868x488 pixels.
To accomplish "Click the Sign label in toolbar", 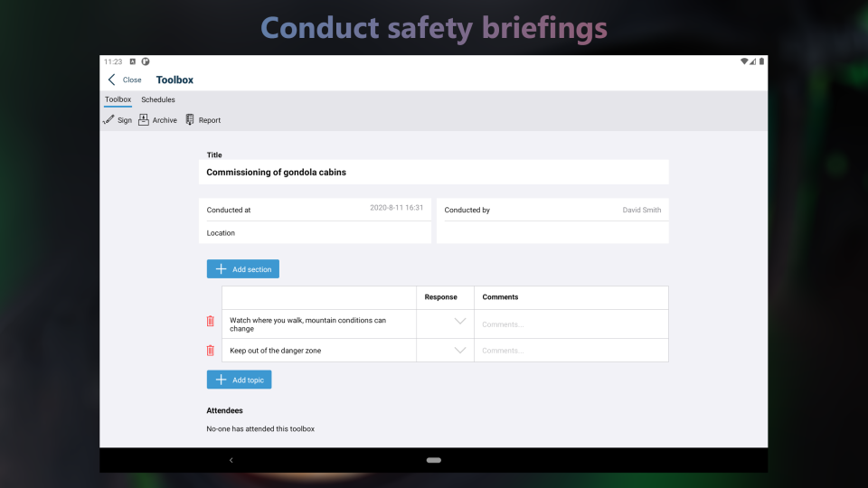I will pyautogui.click(x=125, y=120).
